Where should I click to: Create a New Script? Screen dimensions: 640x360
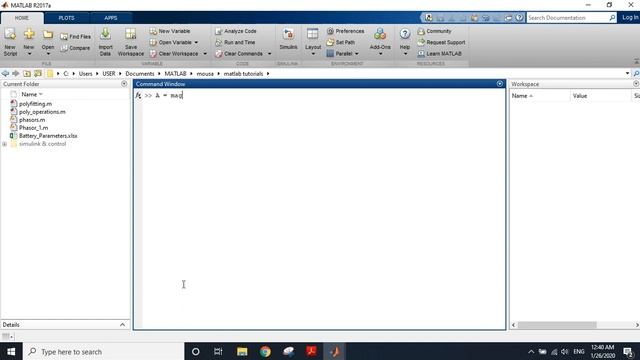tap(10, 42)
